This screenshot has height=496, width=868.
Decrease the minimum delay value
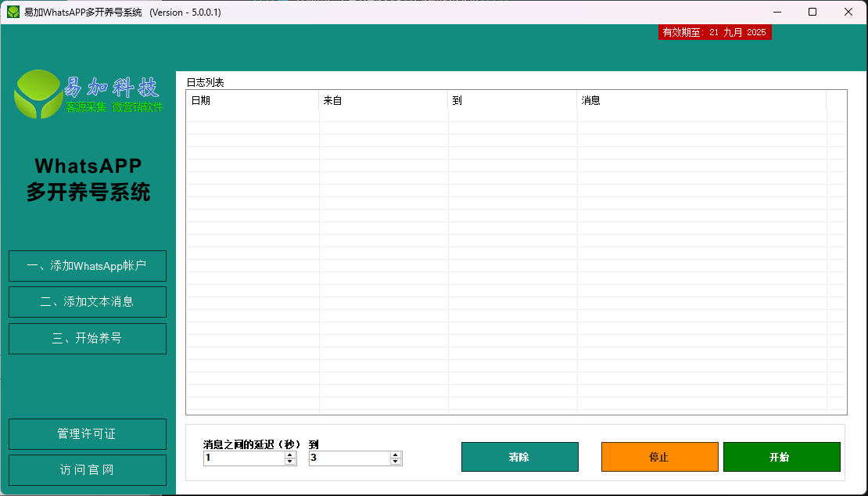[290, 461]
